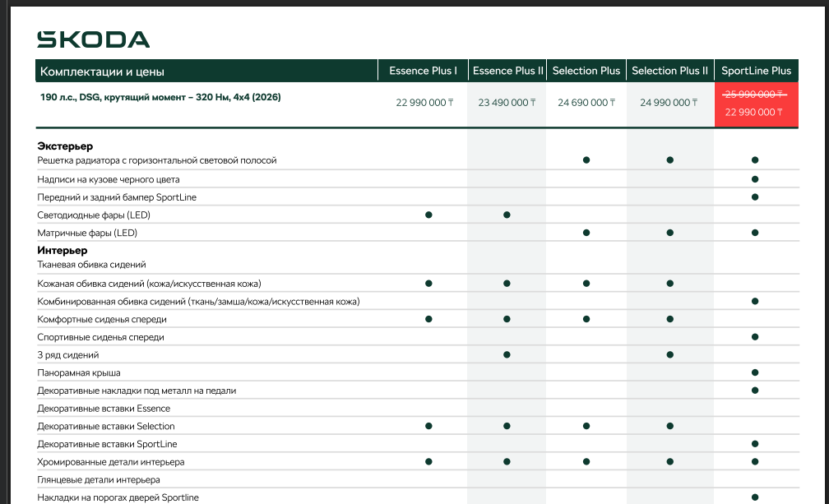
Task: Select the Selection Plus II column header
Action: point(669,71)
